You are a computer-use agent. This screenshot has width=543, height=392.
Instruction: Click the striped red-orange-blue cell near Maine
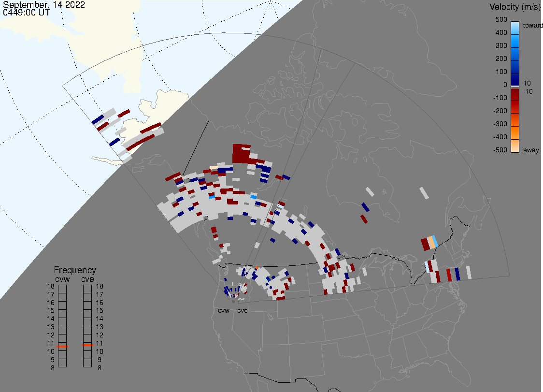click(x=429, y=243)
